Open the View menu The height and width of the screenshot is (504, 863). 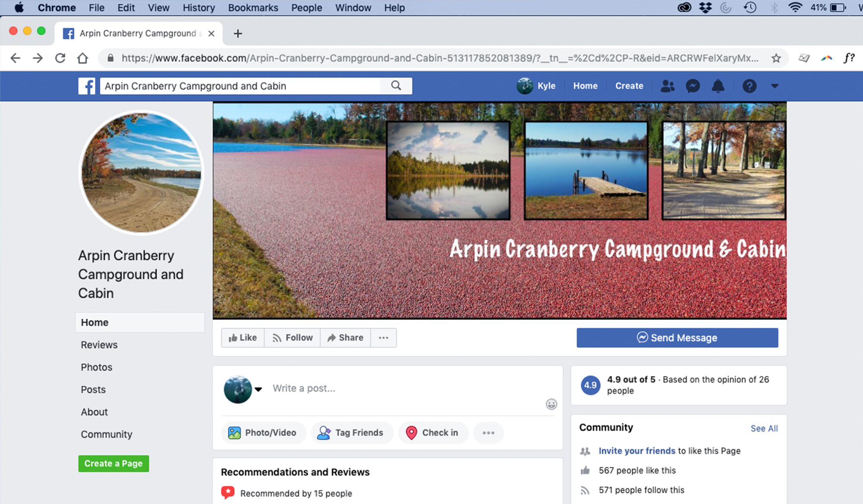tap(158, 7)
